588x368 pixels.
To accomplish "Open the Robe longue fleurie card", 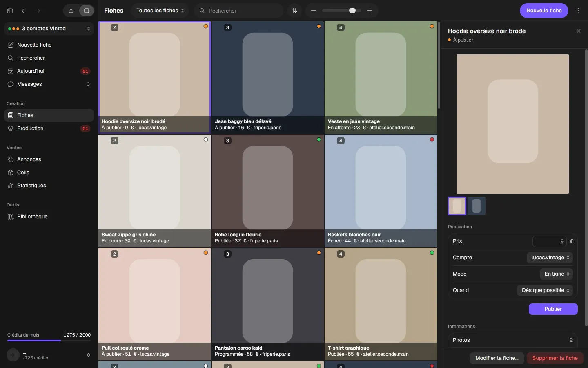I will click(267, 191).
